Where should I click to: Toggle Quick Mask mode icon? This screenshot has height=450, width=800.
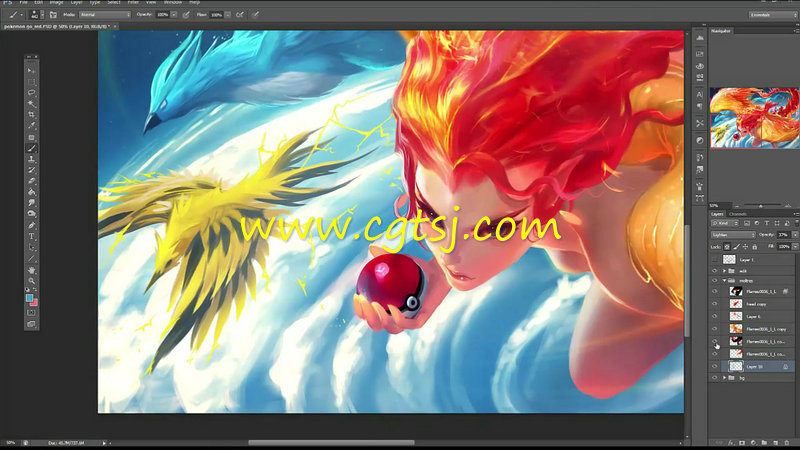click(31, 313)
